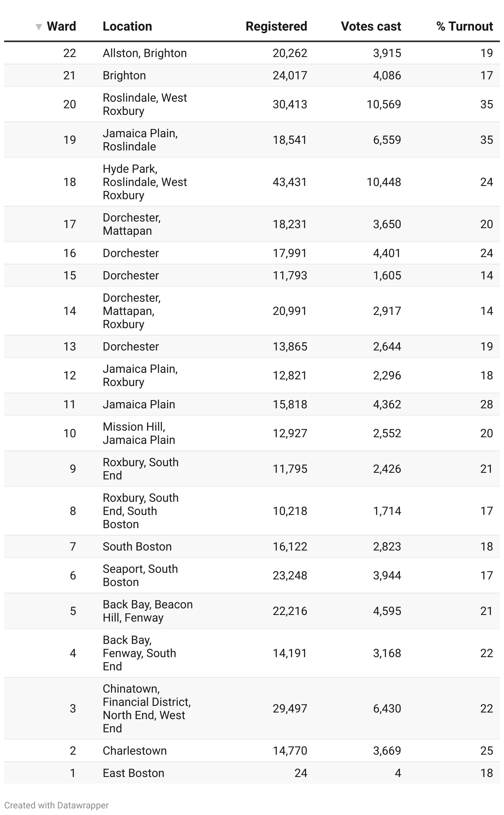Select the Mission Hill, Jamaica Plain cell

pyautogui.click(x=139, y=433)
